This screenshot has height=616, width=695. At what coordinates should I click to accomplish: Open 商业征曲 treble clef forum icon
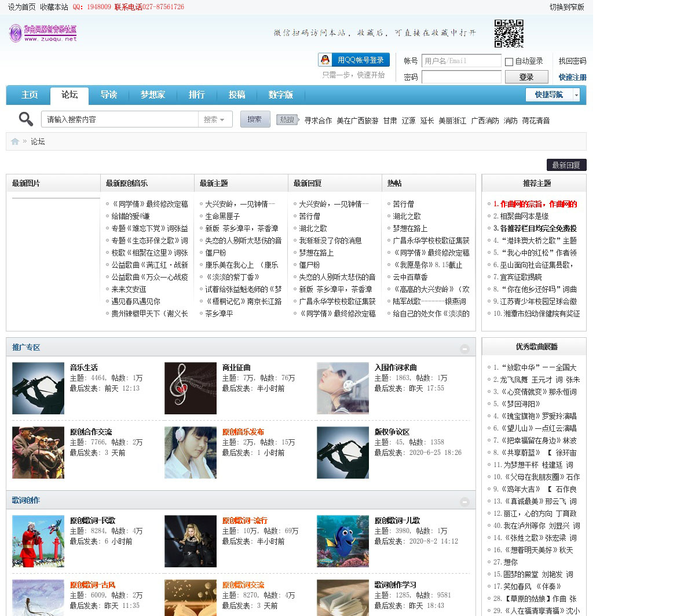pyautogui.click(x=190, y=388)
